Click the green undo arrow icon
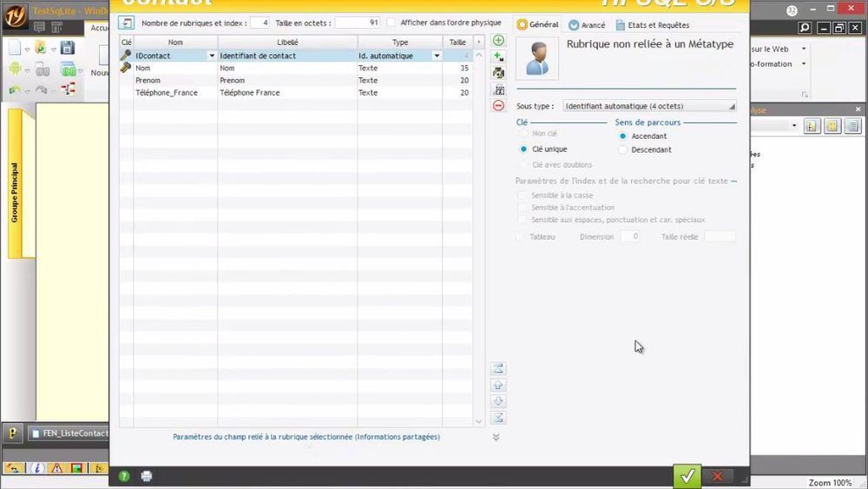Image resolution: width=868 pixels, height=489 pixels. tap(15, 89)
